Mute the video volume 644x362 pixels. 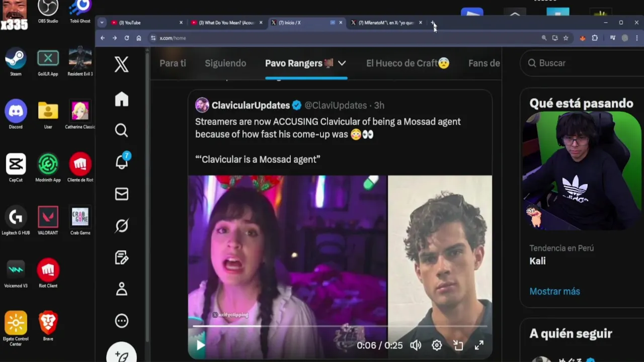[x=416, y=345]
